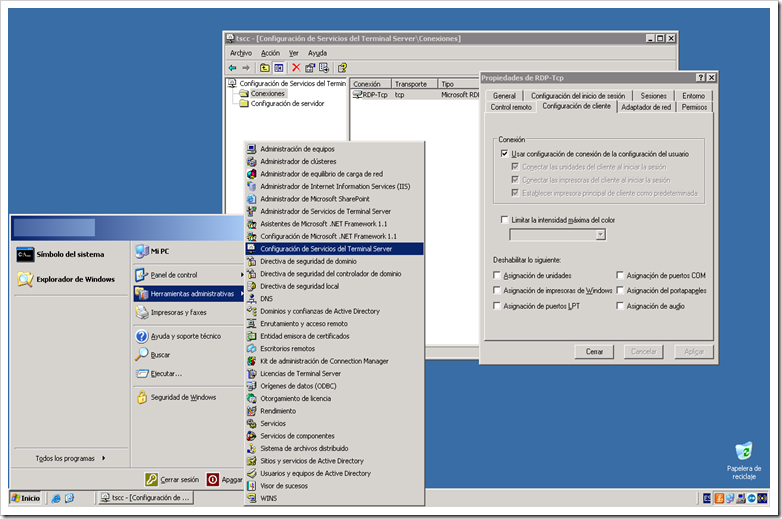Click Buscar in the Start menu

(153, 354)
